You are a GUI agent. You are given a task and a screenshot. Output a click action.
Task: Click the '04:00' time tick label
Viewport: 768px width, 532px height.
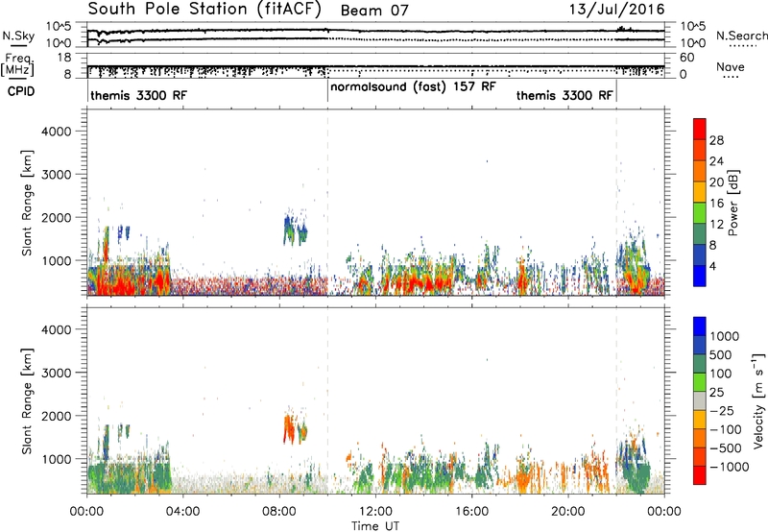(183, 512)
